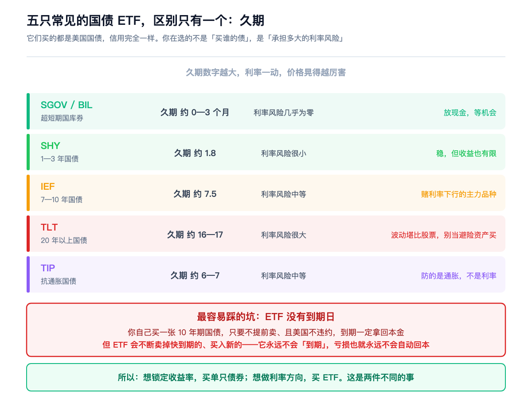Click the note 稳,但收益也有限
532x399 pixels.
click(466, 153)
